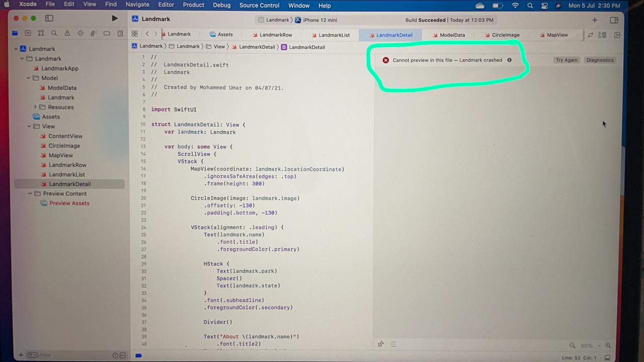The width and height of the screenshot is (644, 362).
Task: Open preview settings list icon beside pin
Action: tap(393, 344)
